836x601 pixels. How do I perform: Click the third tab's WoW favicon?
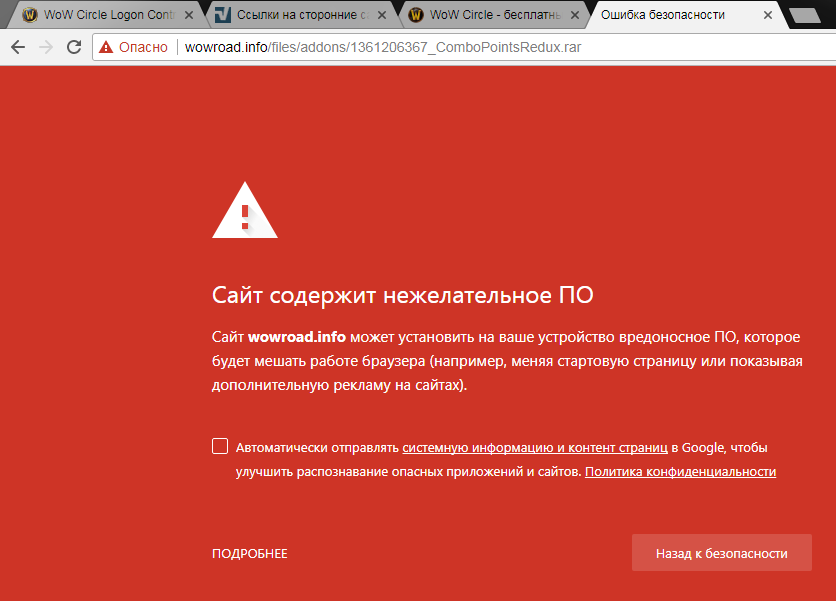pyautogui.click(x=416, y=15)
